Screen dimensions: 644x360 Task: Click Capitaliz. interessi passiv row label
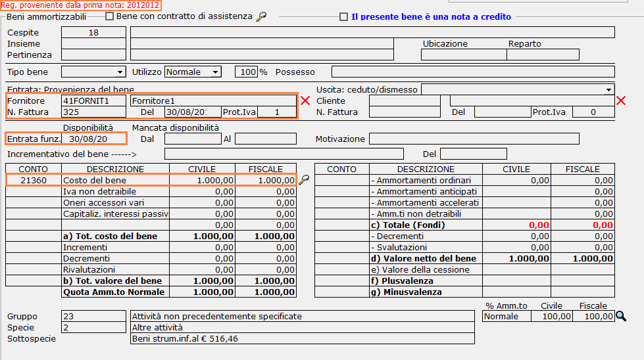(115, 214)
